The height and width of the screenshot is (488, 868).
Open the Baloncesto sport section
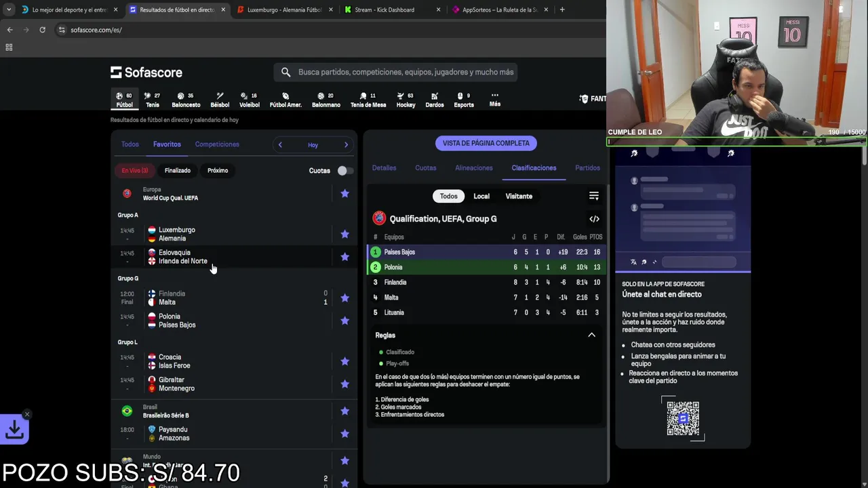186,100
